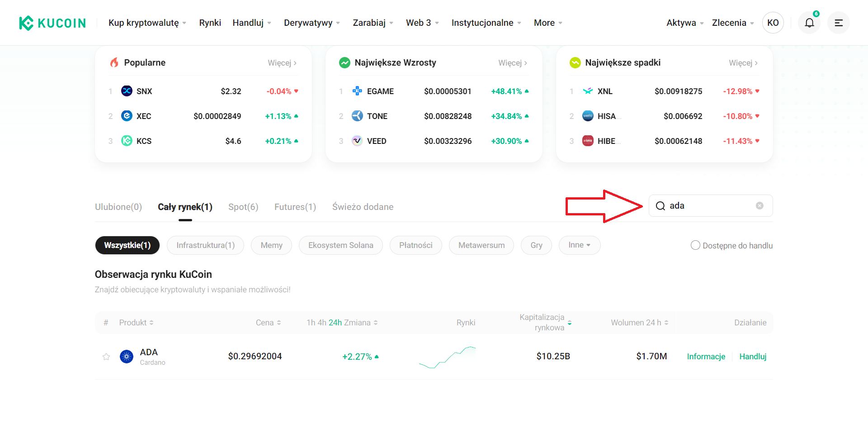The height and width of the screenshot is (424, 868).
Task: Enable Dostępne do handlu option
Action: 695,245
